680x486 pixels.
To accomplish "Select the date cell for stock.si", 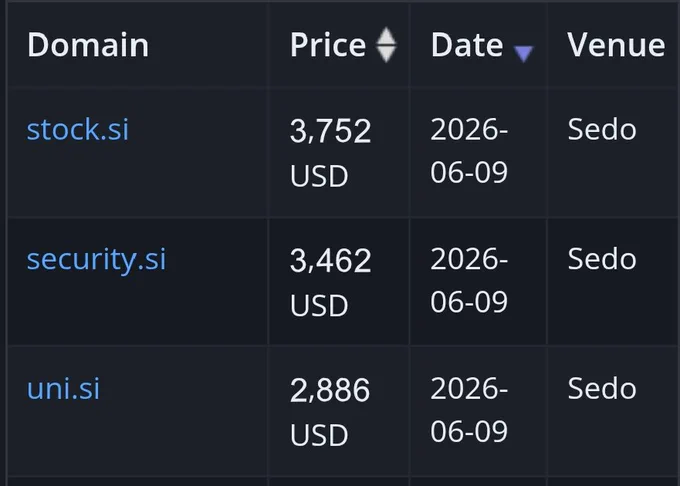I will click(x=469, y=150).
